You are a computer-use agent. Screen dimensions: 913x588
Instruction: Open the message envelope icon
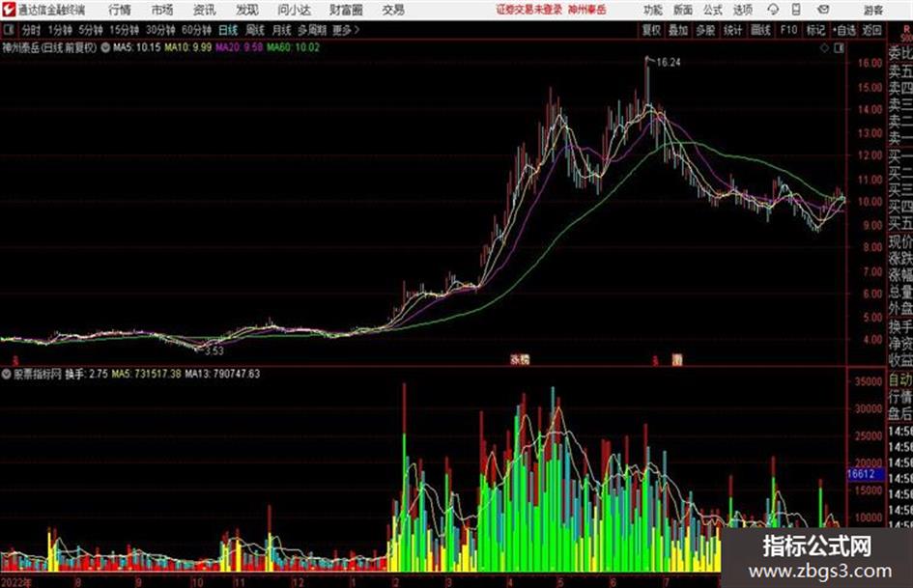(x=823, y=10)
